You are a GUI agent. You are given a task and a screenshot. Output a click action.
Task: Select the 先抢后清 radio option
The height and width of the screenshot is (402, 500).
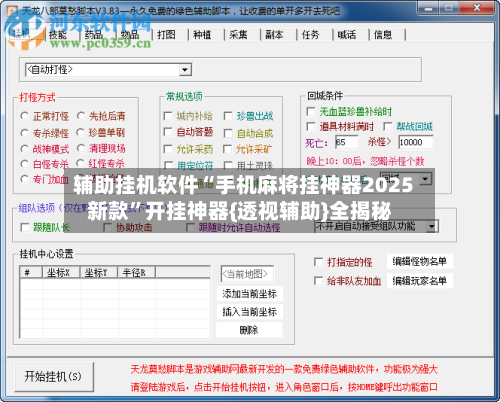80,116
